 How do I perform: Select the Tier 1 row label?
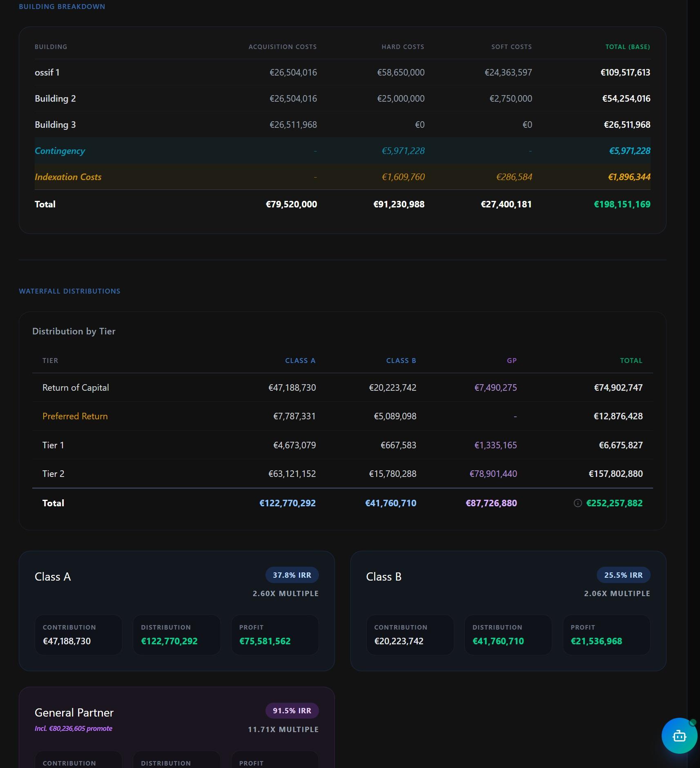(x=53, y=445)
